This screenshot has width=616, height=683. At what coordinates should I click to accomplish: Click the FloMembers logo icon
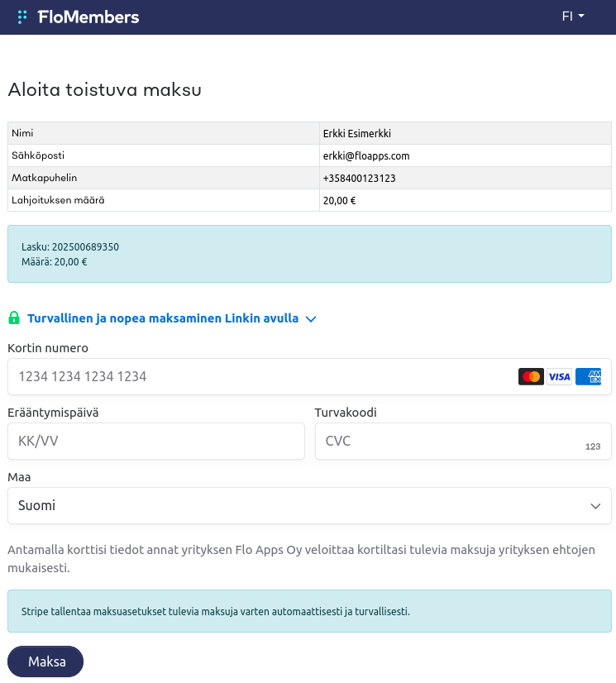point(22,17)
